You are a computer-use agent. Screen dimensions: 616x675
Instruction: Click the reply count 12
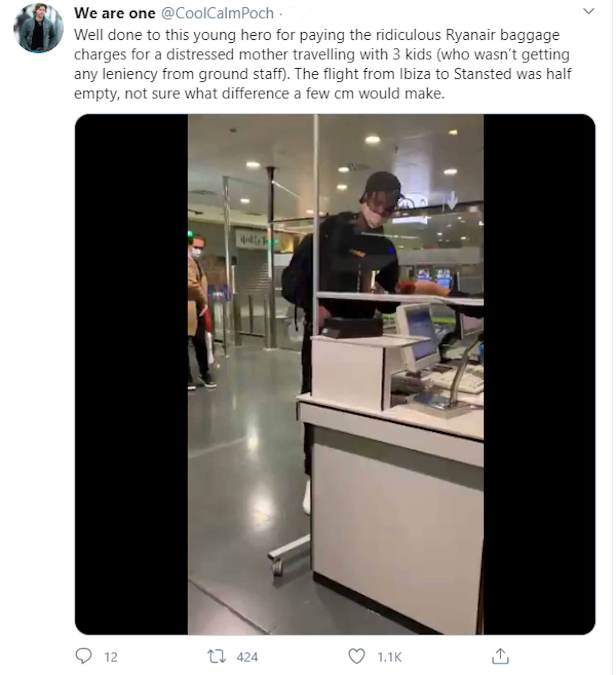(x=111, y=657)
